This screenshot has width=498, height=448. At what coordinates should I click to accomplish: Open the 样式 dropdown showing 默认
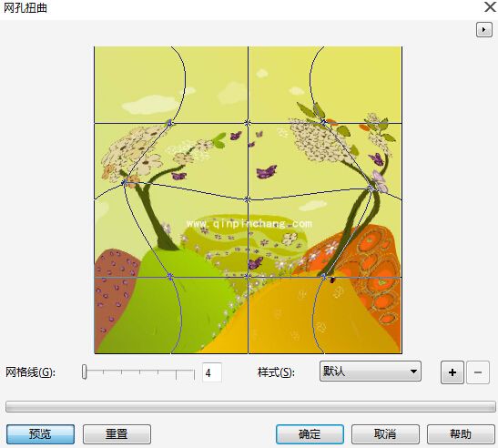tap(371, 372)
